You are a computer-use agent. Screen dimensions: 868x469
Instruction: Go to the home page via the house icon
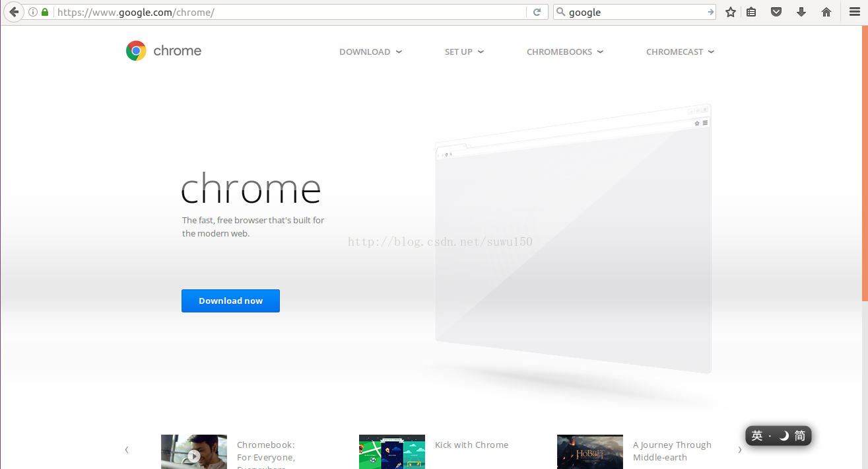click(x=826, y=12)
